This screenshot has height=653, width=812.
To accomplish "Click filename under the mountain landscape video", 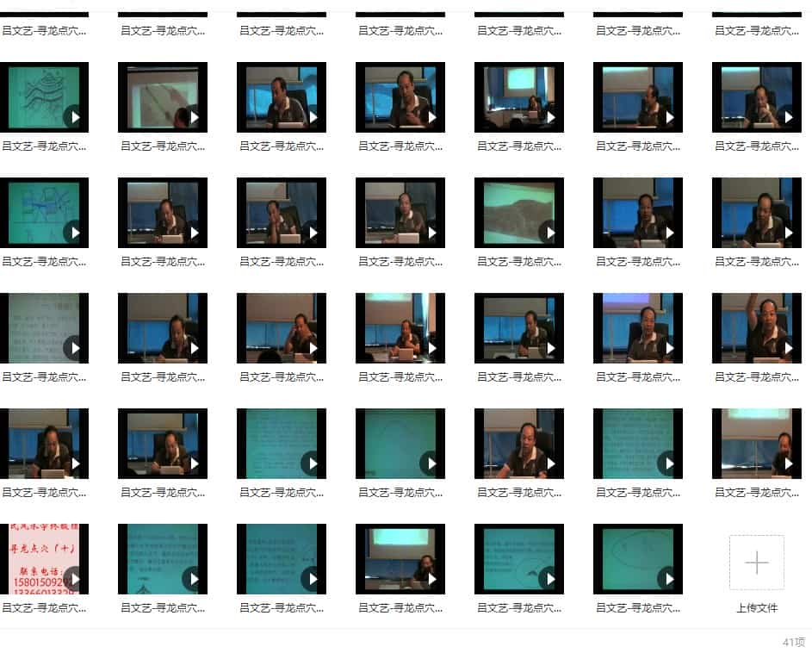I will [x=518, y=262].
